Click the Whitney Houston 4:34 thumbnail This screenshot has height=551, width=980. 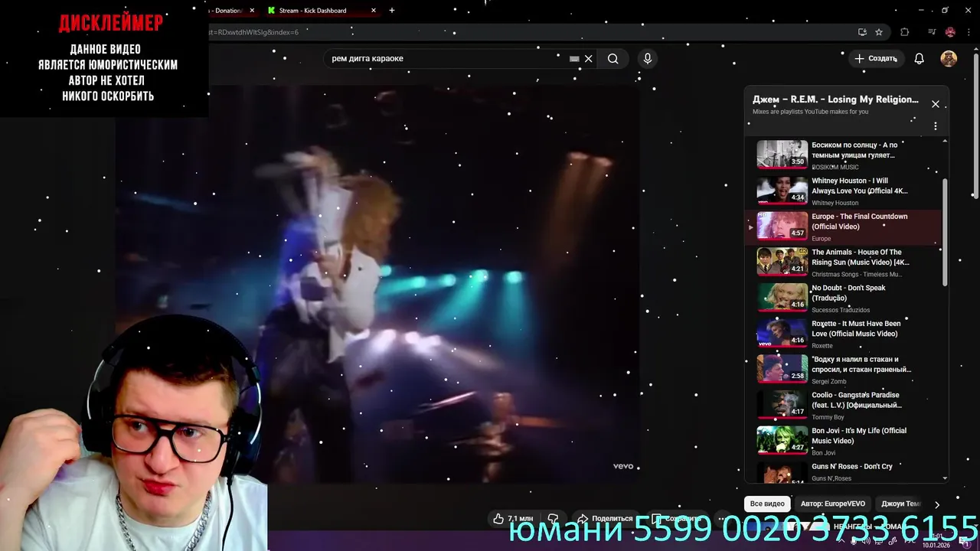[782, 191]
